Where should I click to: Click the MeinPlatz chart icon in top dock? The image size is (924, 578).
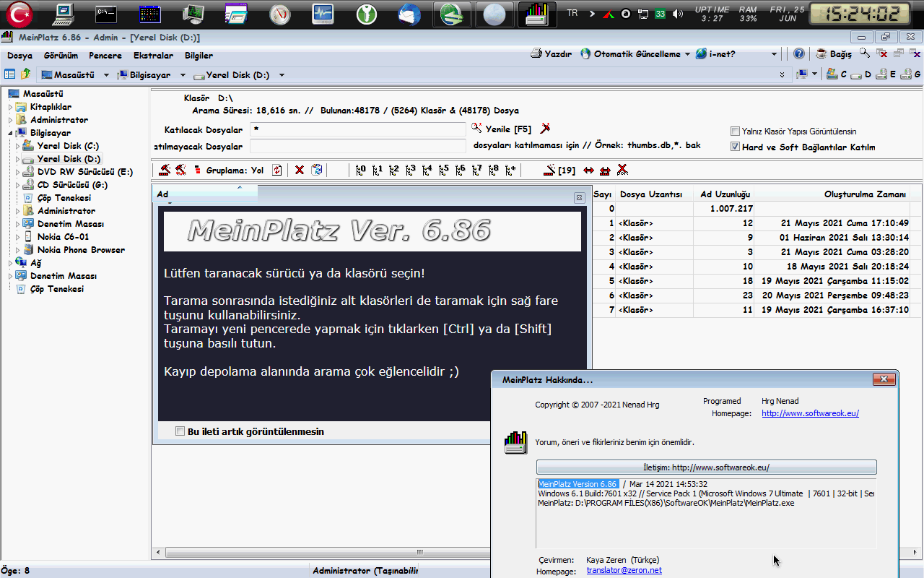pos(536,15)
